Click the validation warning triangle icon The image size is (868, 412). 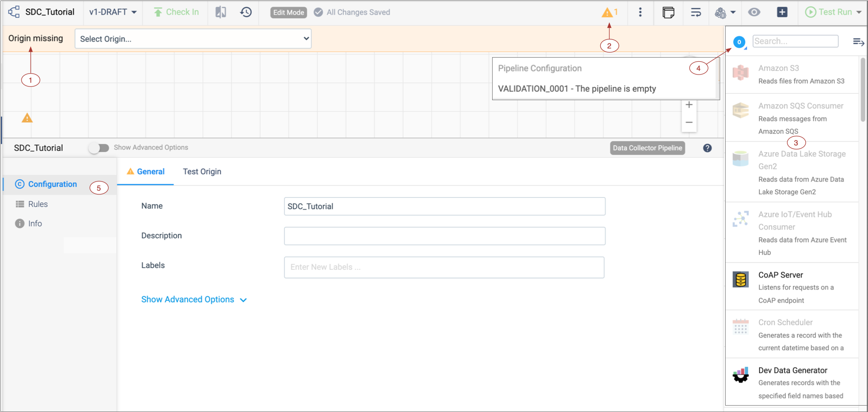[607, 13]
